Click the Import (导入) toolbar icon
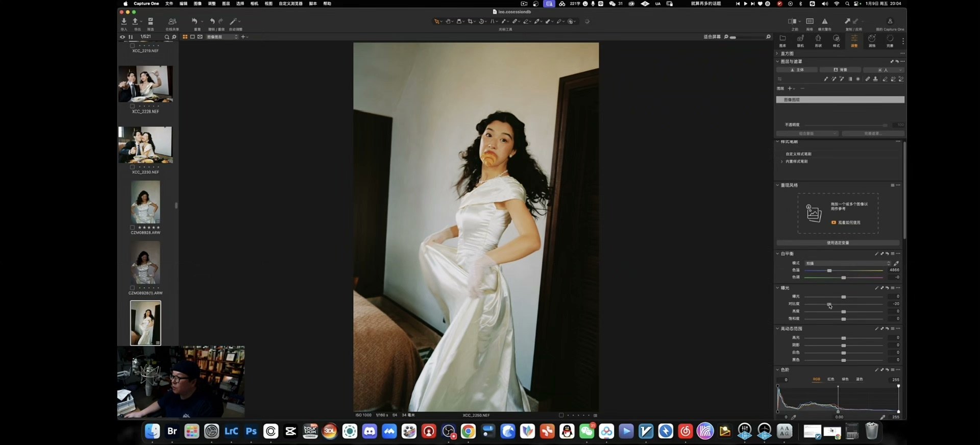Screen dimensions: 980x445 click(124, 21)
